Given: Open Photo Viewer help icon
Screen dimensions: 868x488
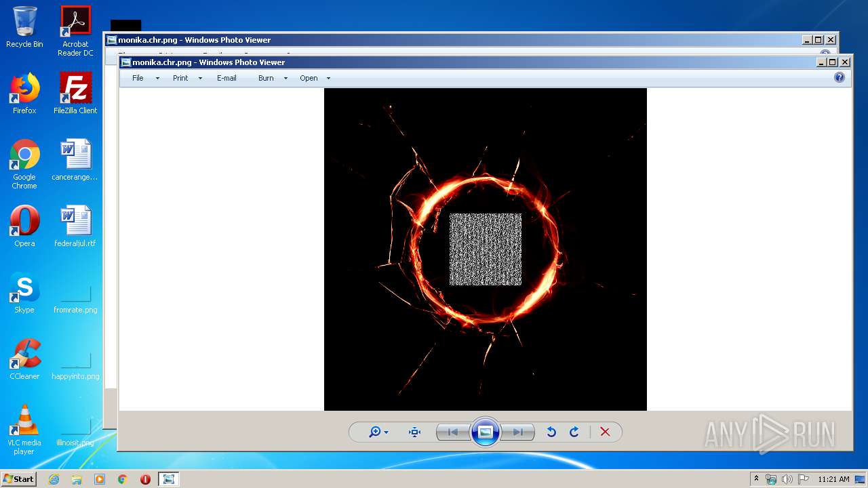Looking at the screenshot, I should (840, 77).
